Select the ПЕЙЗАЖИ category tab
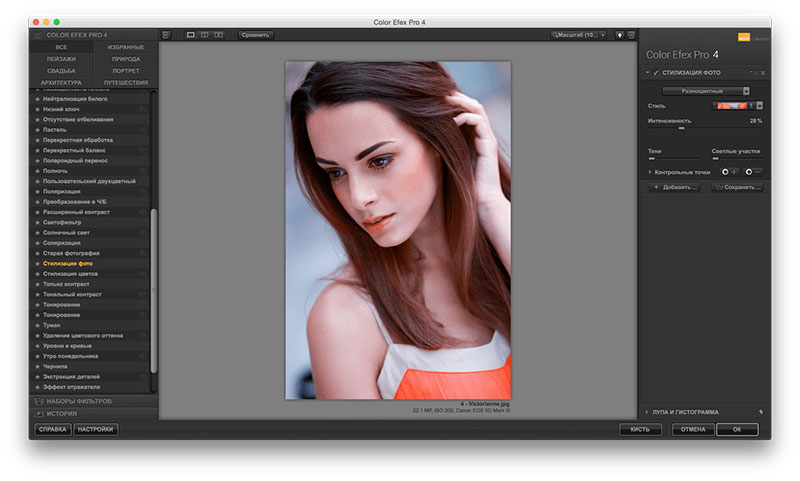Viewport: 800px width, 481px height. (x=61, y=59)
